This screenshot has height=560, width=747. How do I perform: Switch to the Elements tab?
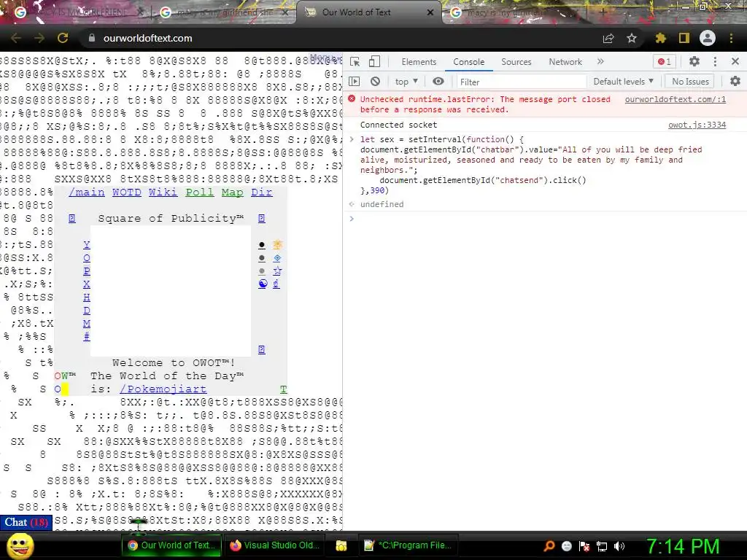coord(419,62)
